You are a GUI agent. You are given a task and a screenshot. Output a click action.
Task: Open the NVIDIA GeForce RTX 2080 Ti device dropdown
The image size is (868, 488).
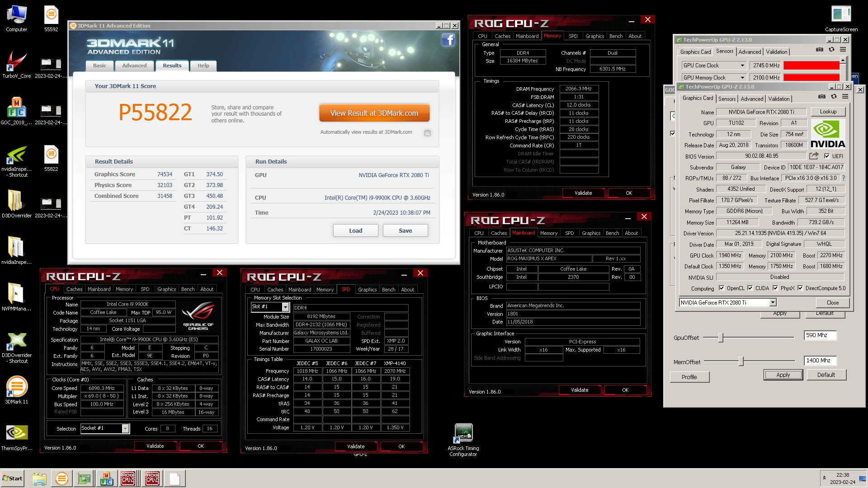click(x=773, y=303)
